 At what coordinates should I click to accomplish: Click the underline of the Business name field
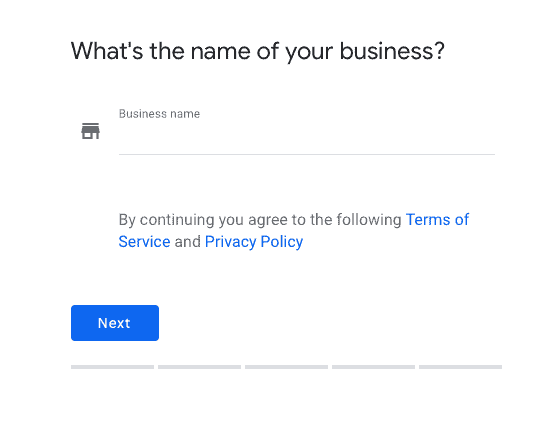tap(307, 154)
